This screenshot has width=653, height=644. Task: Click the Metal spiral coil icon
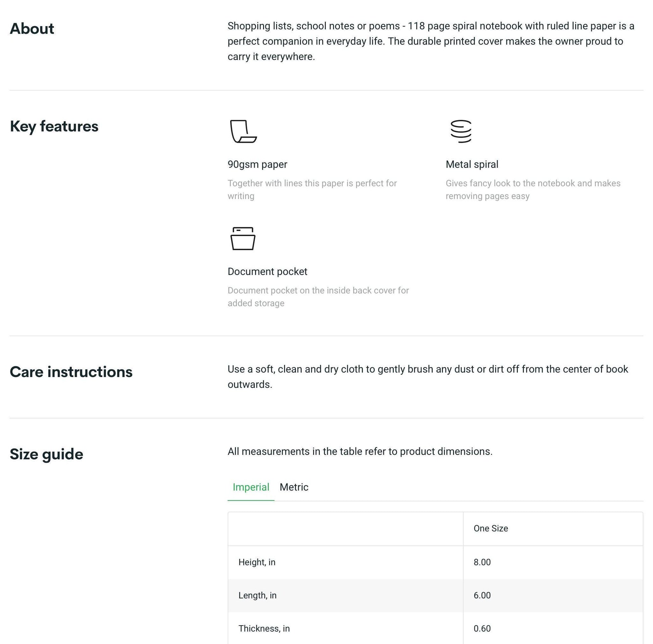tap(461, 131)
